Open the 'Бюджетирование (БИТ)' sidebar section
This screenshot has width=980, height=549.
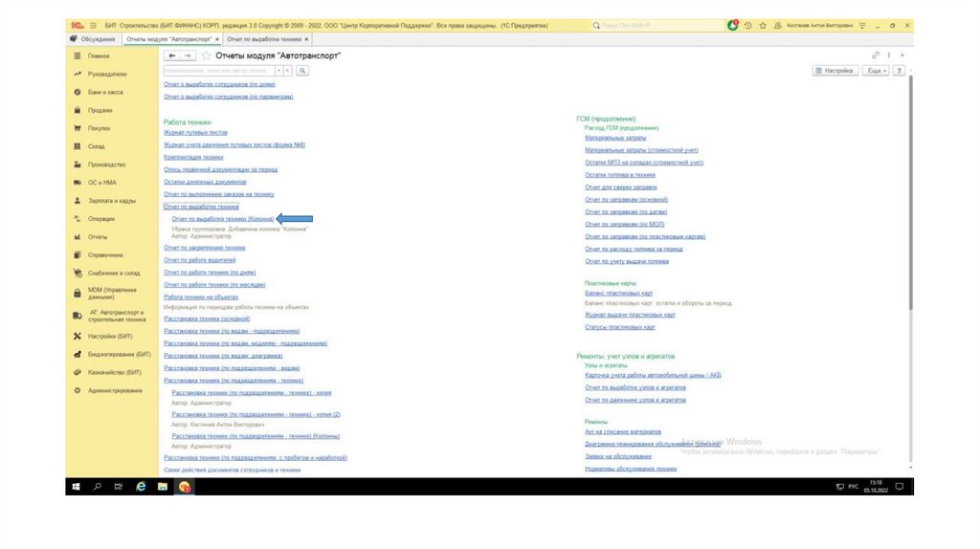[x=120, y=355]
